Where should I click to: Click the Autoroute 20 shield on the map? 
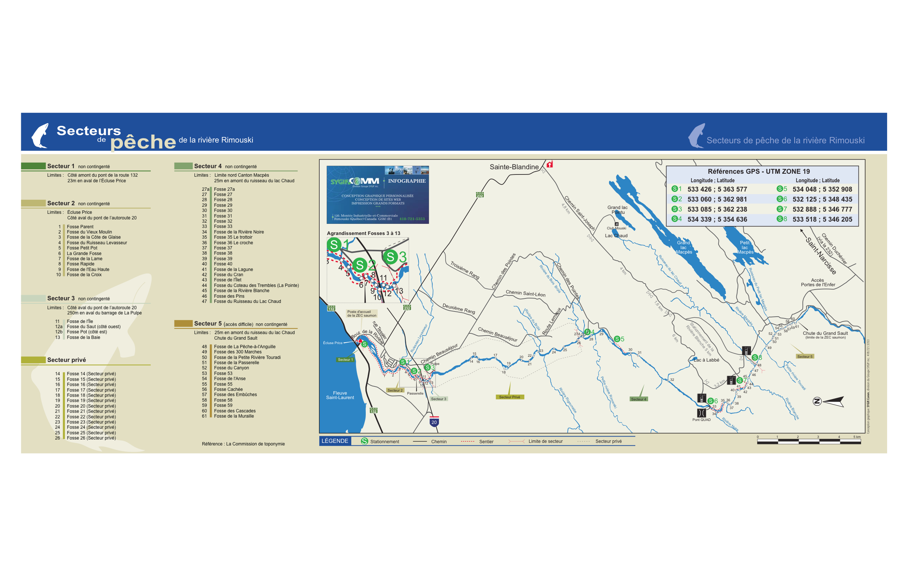pos(434,421)
